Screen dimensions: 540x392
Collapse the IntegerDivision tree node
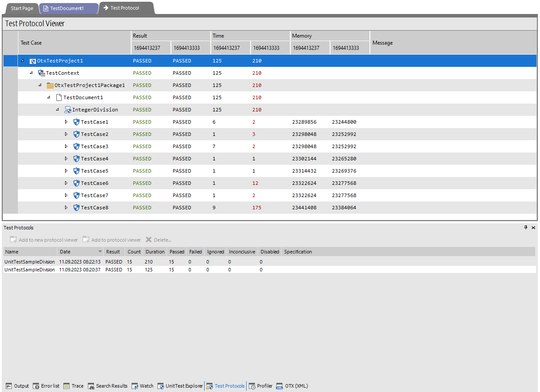[x=57, y=110]
